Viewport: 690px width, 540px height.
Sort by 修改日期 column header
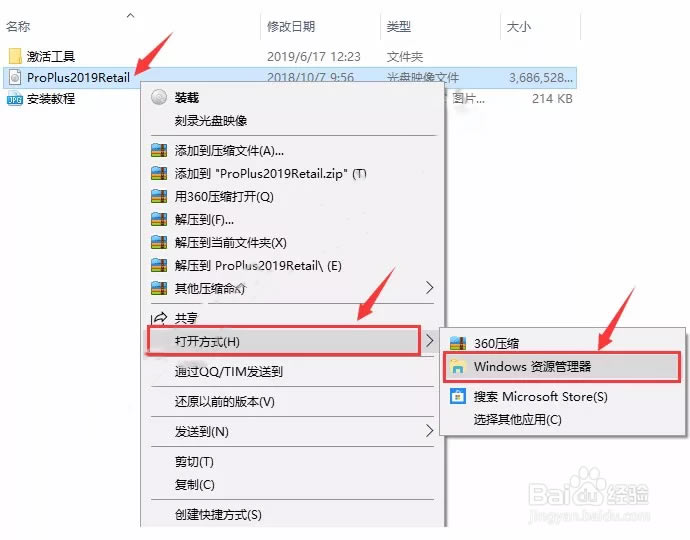click(291, 26)
